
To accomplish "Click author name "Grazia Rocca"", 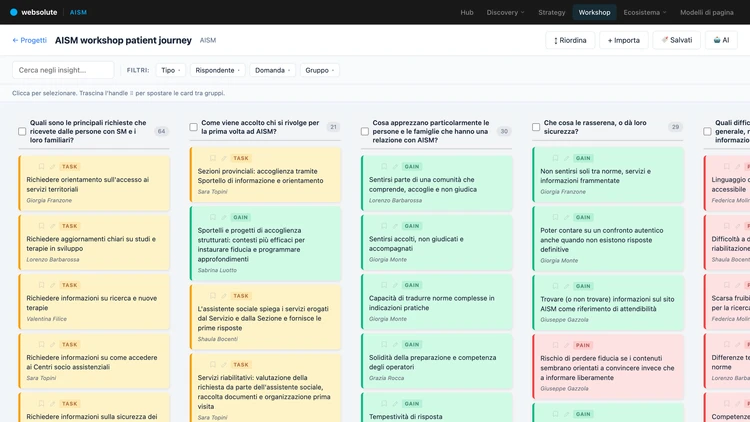I will [x=386, y=378].
